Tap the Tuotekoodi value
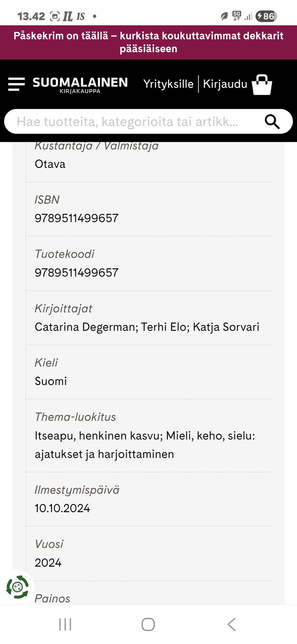297x644 pixels. (x=77, y=273)
